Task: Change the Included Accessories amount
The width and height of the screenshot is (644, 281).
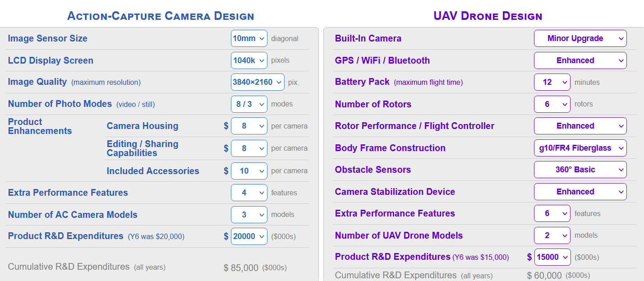Action: (249, 170)
